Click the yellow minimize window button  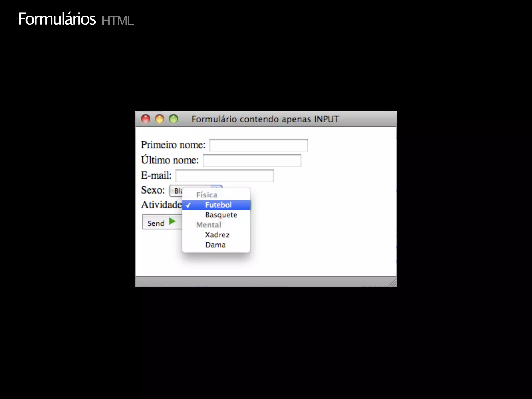point(159,119)
